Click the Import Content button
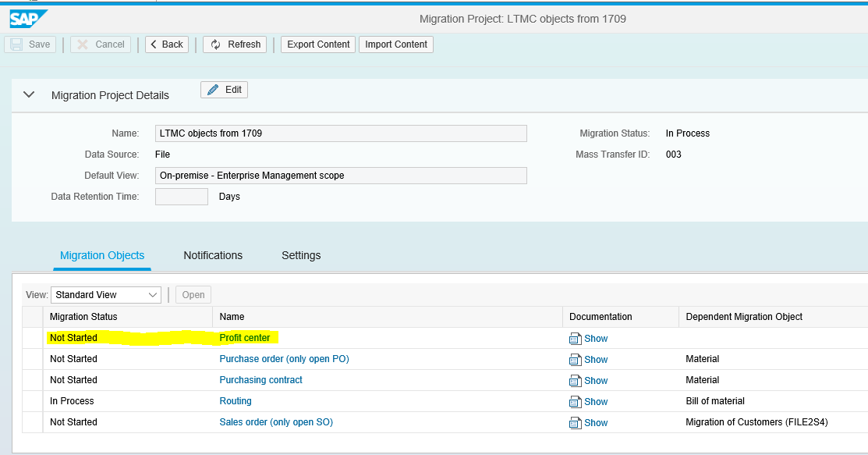Screen dimensions: 868x455 [396, 44]
